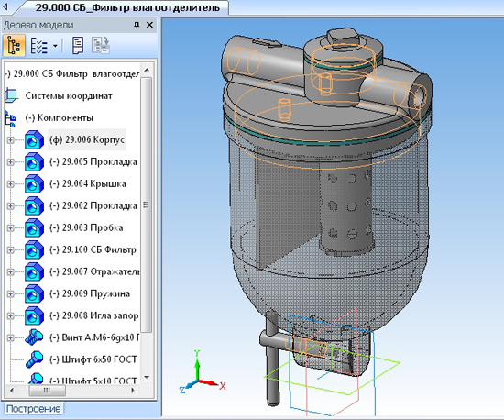Select 29.008 Игла запор in tree

pyautogui.click(x=94, y=315)
